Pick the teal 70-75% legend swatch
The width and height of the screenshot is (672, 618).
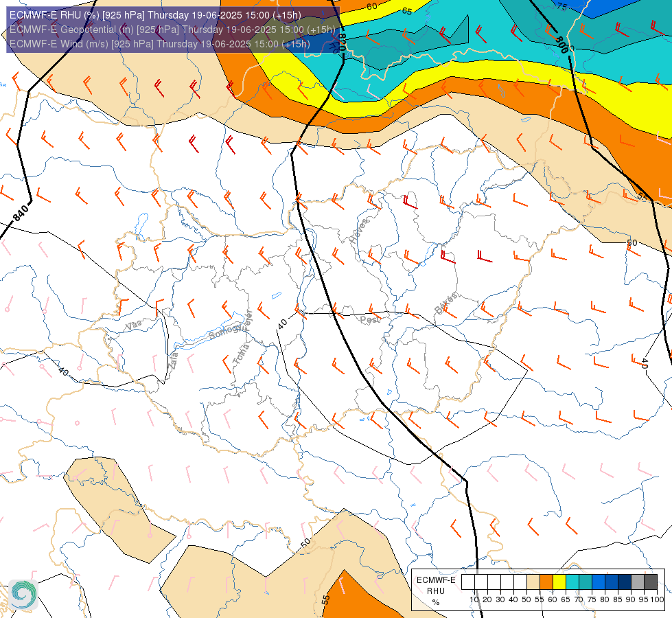pos(586,582)
